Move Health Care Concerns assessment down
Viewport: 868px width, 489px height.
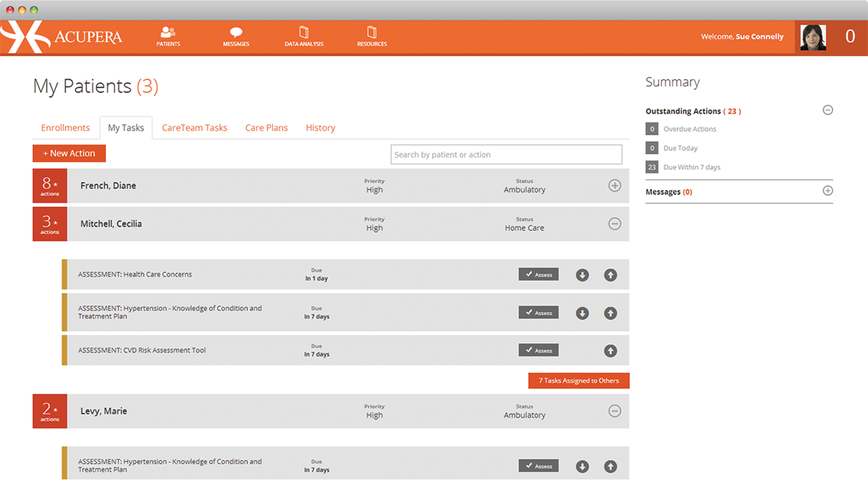pyautogui.click(x=582, y=275)
